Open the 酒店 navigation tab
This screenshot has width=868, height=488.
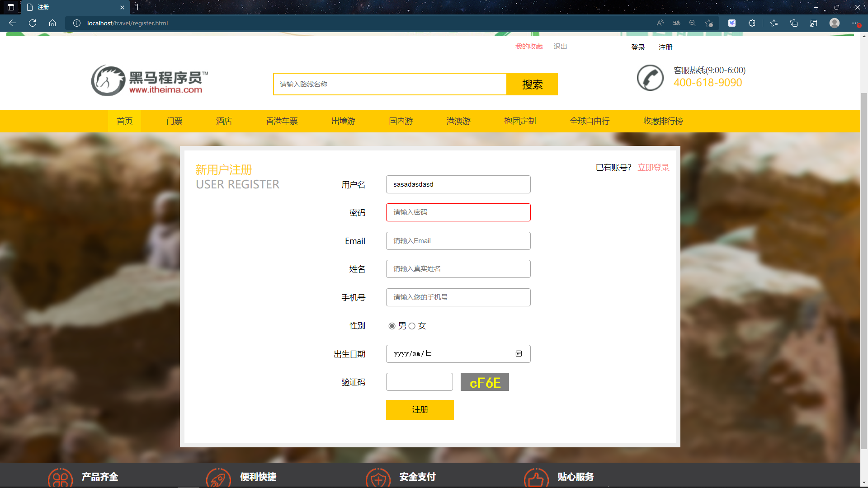pos(224,121)
